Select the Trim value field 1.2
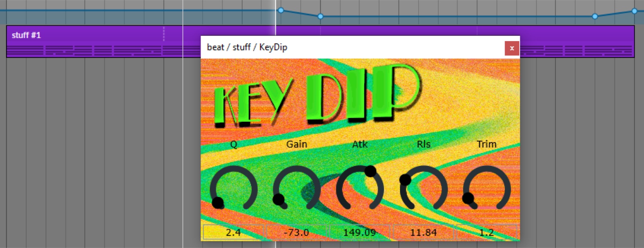644x248 pixels. [487, 232]
